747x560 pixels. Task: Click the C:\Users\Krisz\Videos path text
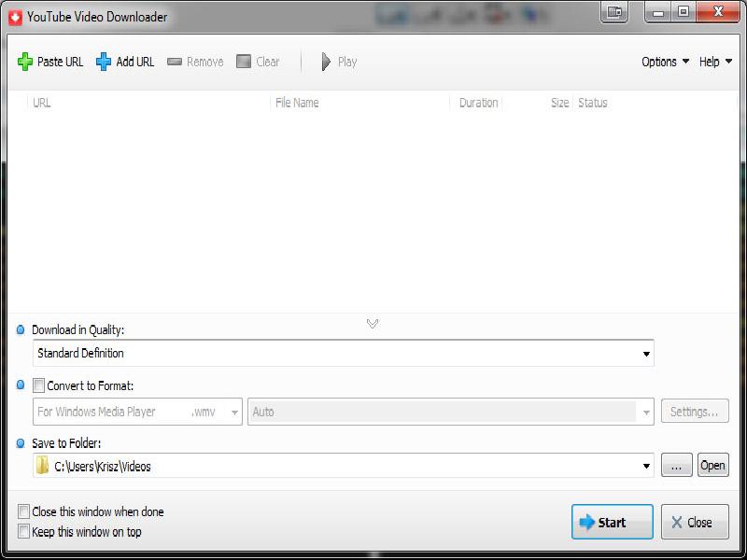[x=103, y=466]
